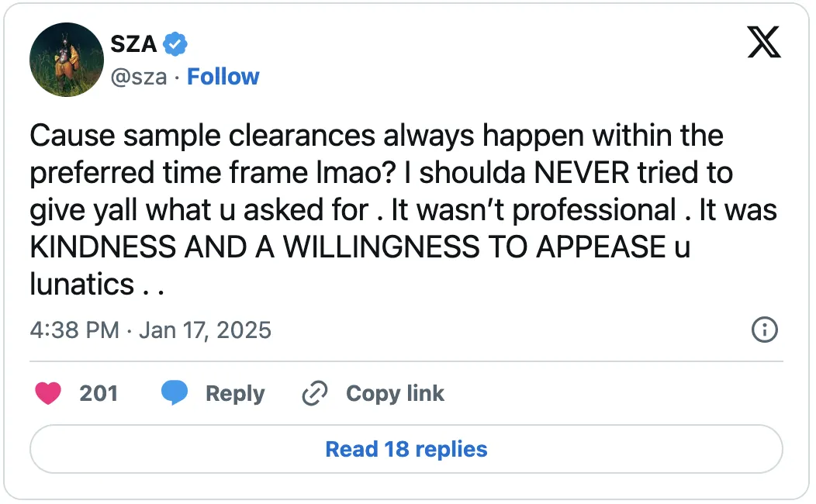Click the blue verified badge beside SZA
This screenshot has width=816, height=504.
[175, 44]
